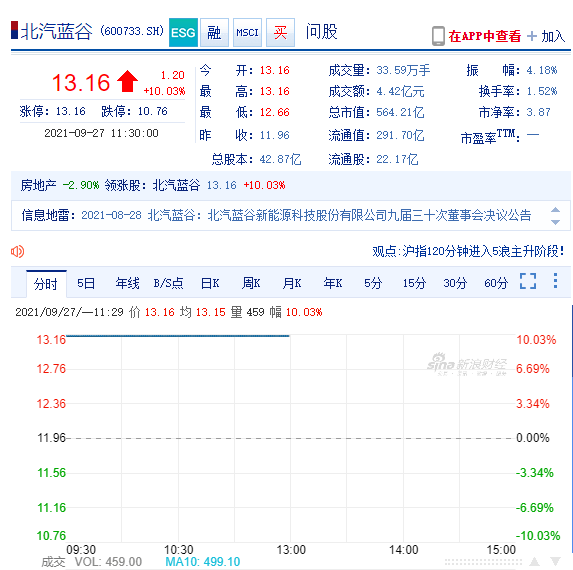Click the stock code (600733.SH)
Screen dimensions: 573x570
pyautogui.click(x=132, y=31)
